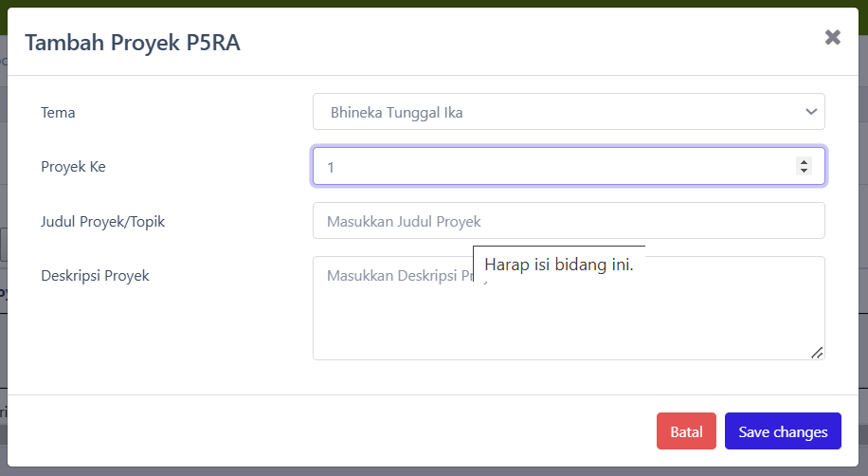The width and height of the screenshot is (868, 476).
Task: Click empty modal footer left of Batal
Action: pos(332,431)
